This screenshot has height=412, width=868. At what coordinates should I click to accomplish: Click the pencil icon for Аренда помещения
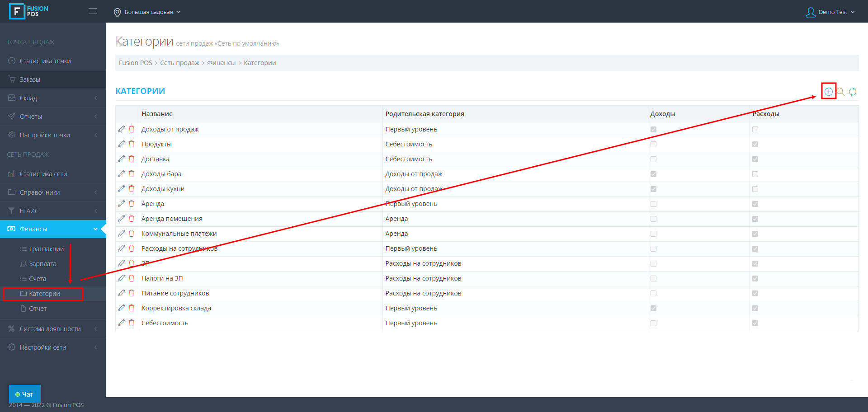(121, 219)
